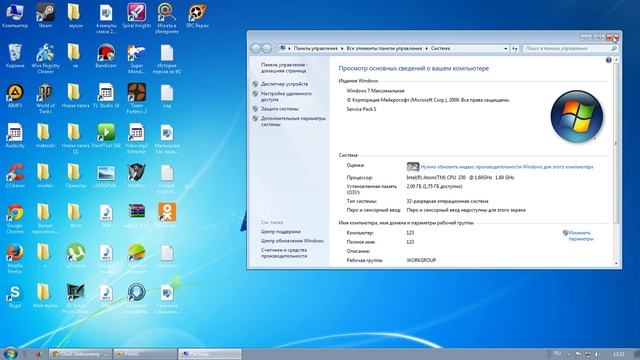Screen dimensions: 640x360
Task: Select the 32-разрядная операционная система text
Action: coord(447,201)
